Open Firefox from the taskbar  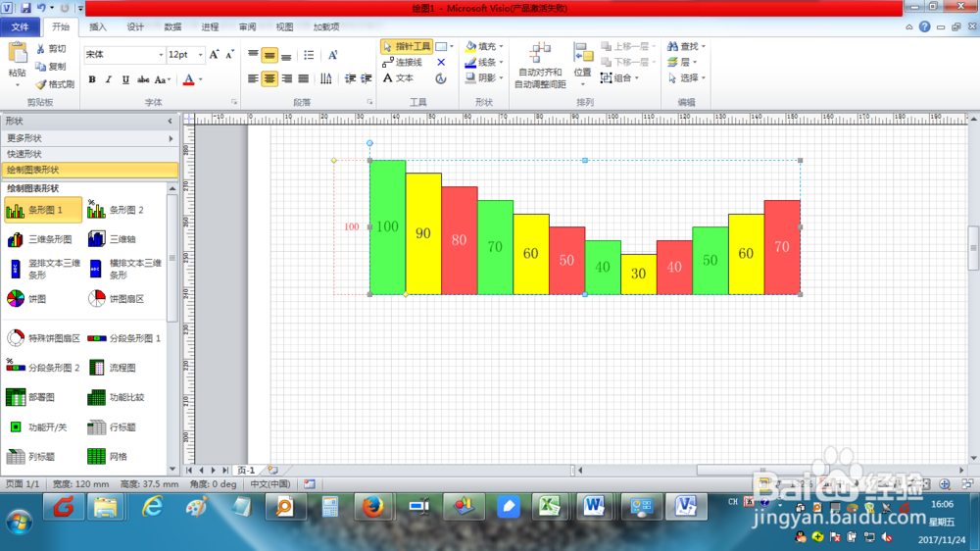373,507
